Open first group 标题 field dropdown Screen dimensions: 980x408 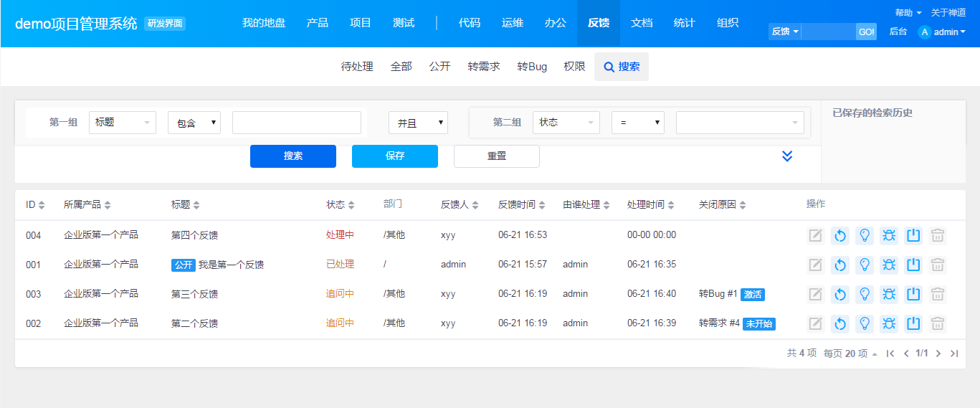click(123, 123)
